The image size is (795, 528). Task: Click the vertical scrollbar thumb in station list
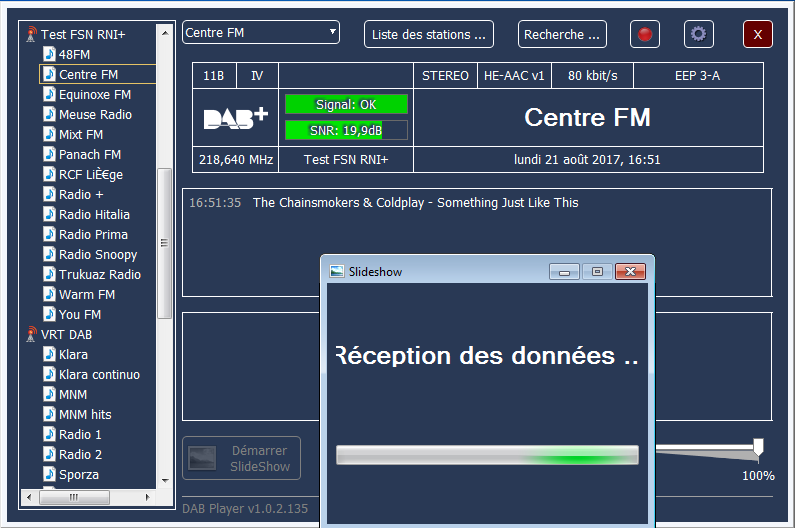[x=164, y=243]
